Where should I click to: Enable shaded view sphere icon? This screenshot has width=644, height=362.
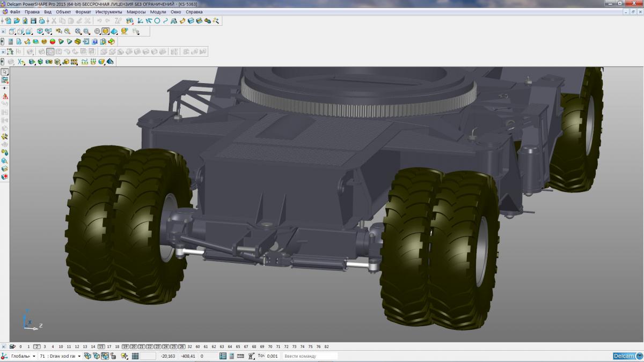pyautogui.click(x=106, y=31)
